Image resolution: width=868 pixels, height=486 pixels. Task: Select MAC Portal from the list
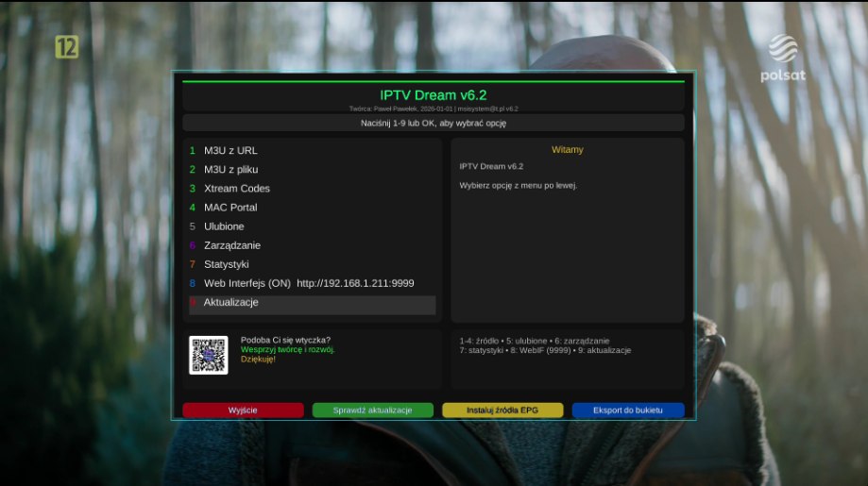[230, 208]
